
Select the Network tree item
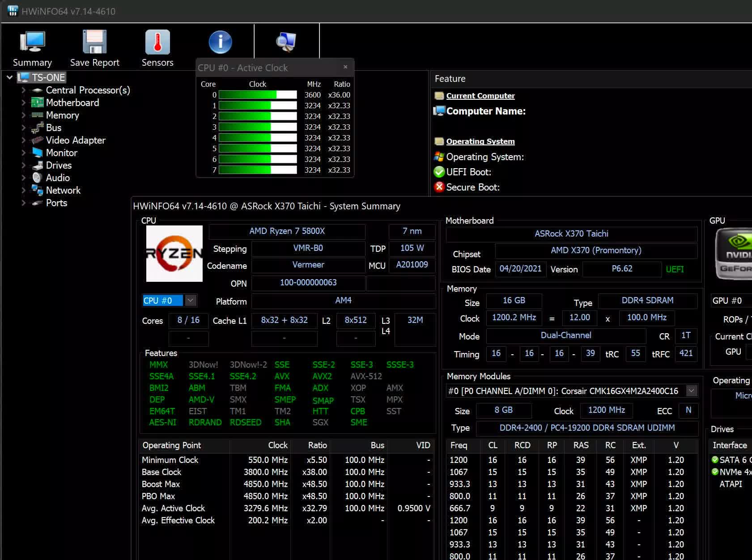pyautogui.click(x=63, y=190)
